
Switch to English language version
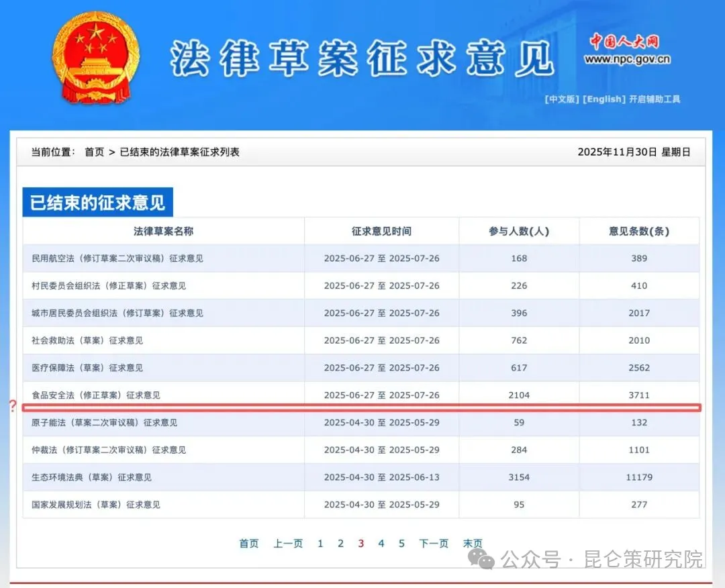coord(603,99)
